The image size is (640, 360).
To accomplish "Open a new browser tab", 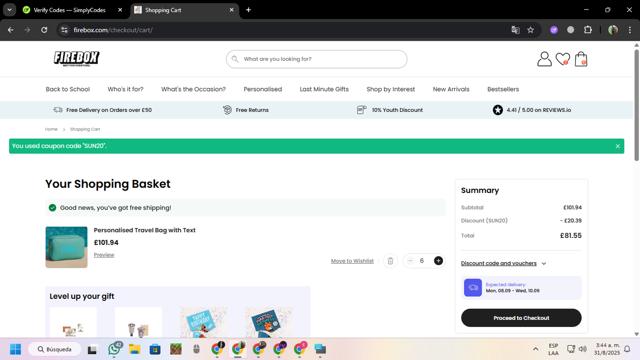I will tap(248, 10).
